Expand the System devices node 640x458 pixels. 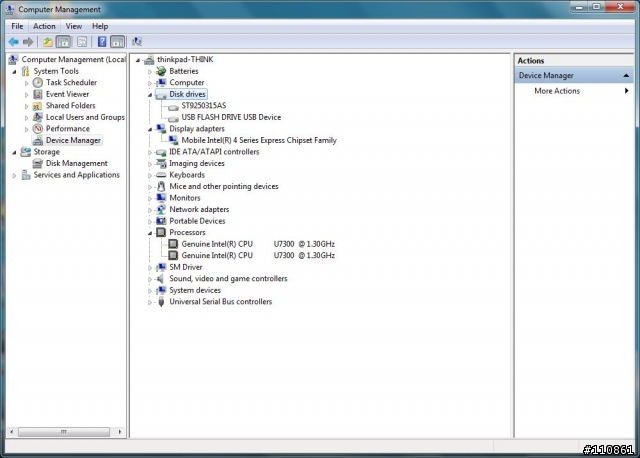(x=150, y=291)
